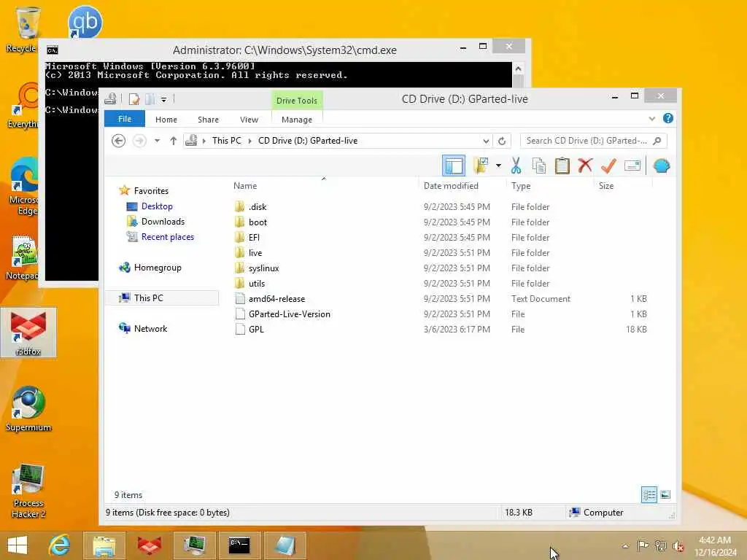
Task: Open the Help question mark icon
Action: click(668, 118)
